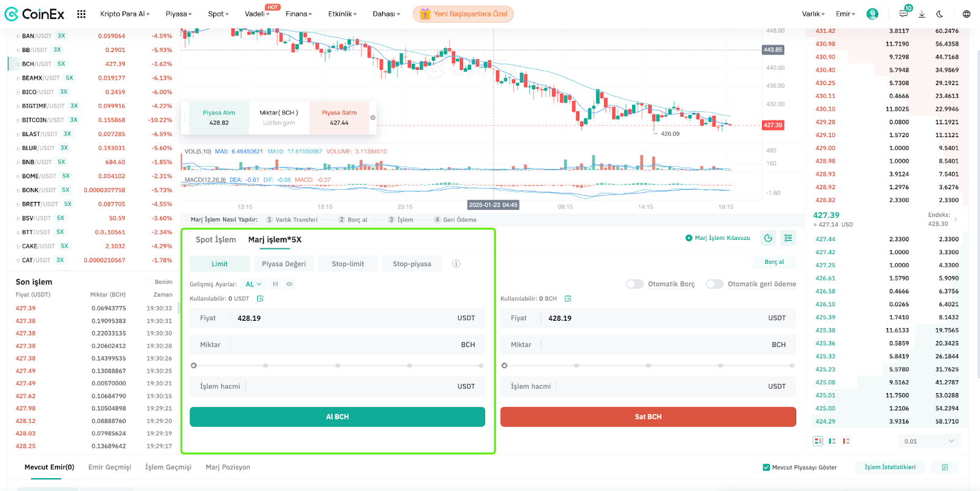Click the sell Miktar BCH input field

point(648,345)
